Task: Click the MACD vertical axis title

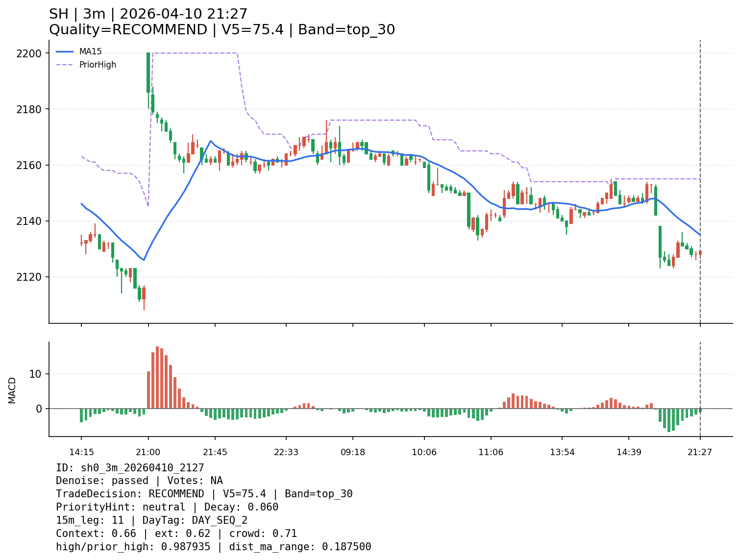Action: [12, 390]
